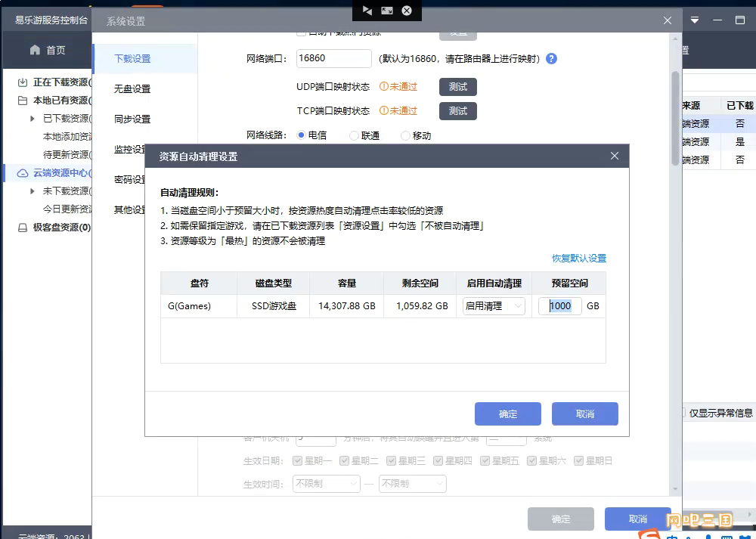Viewport: 756px width, 539px height.
Task: Switch to the 无盘设置 settings tab
Action: [x=132, y=89]
